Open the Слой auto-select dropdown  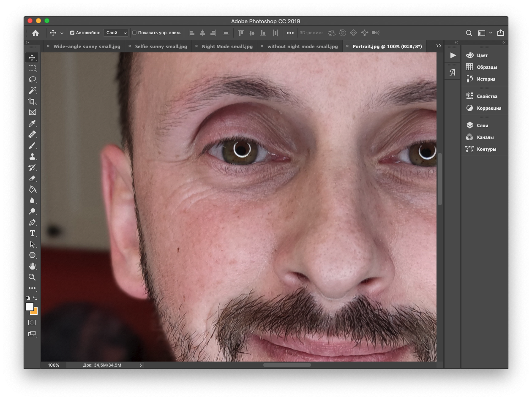pyautogui.click(x=116, y=33)
